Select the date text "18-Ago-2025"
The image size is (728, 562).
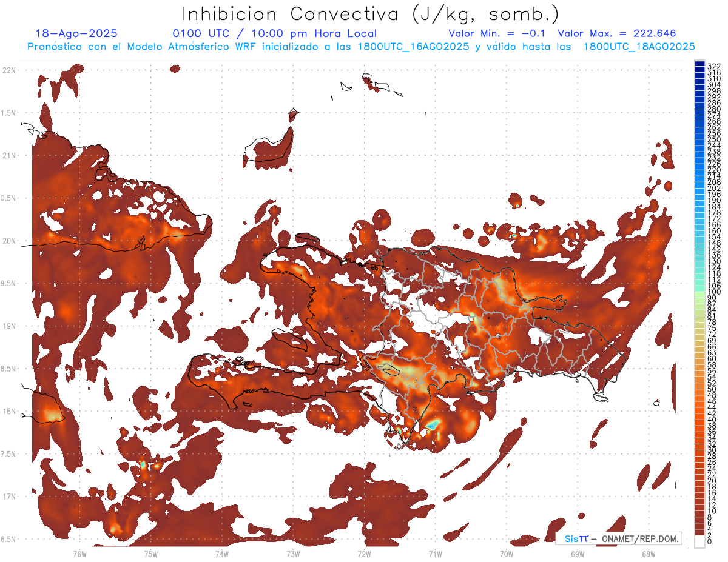76,33
